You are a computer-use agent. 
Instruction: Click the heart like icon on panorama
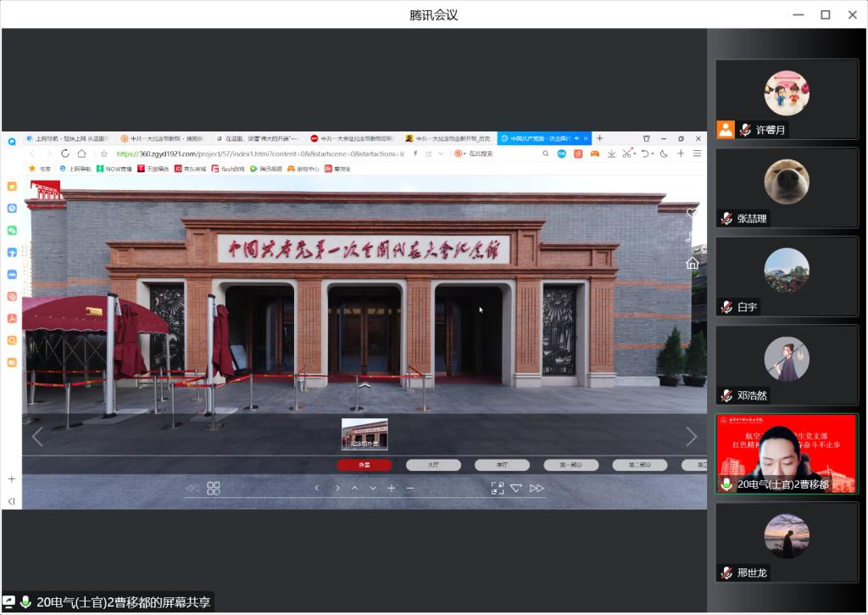tap(692, 213)
